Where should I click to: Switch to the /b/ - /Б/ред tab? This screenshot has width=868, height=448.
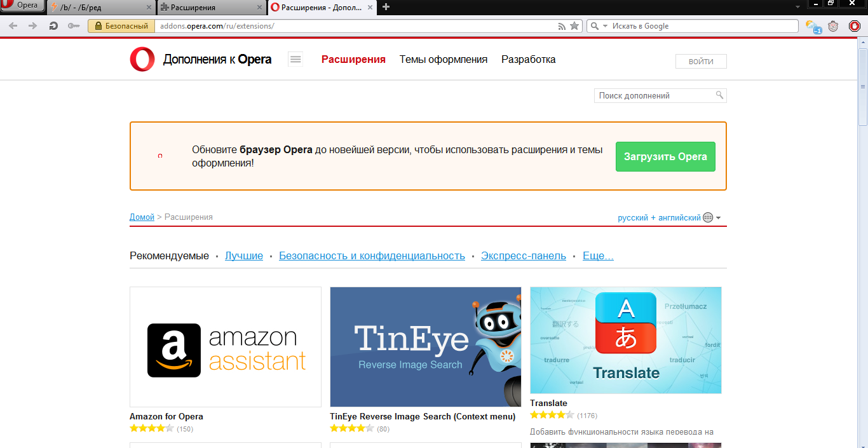[102, 8]
